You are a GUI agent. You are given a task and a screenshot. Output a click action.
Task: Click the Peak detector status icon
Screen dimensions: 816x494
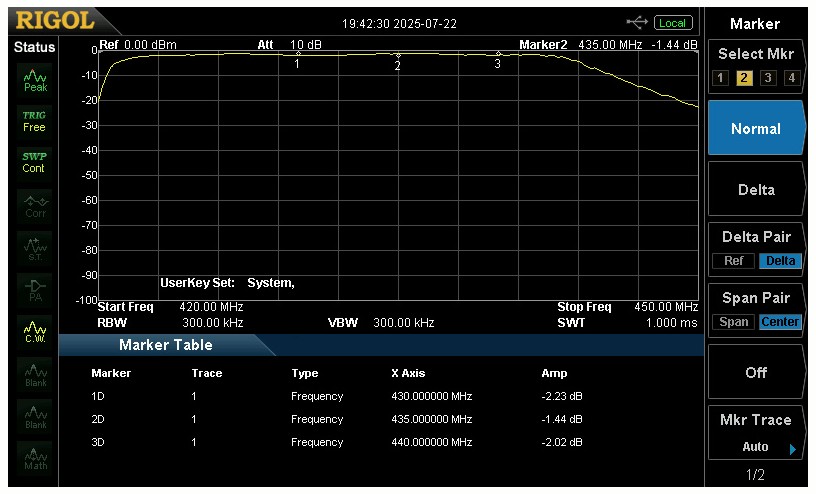(x=35, y=80)
